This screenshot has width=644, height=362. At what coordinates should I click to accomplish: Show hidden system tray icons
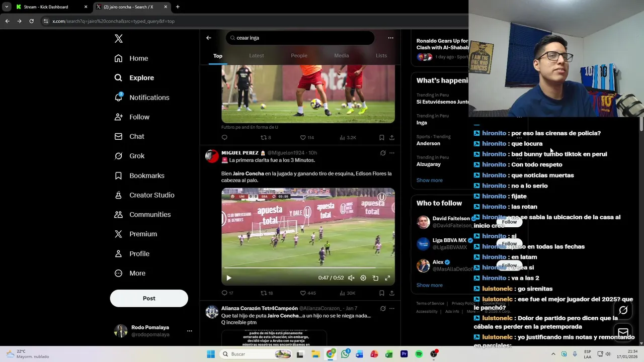point(553,354)
